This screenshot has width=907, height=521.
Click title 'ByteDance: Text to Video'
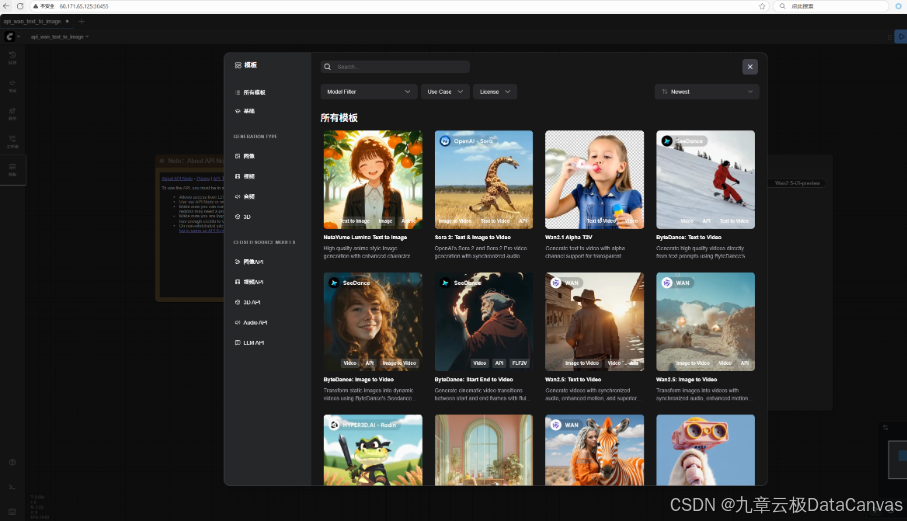[688, 237]
